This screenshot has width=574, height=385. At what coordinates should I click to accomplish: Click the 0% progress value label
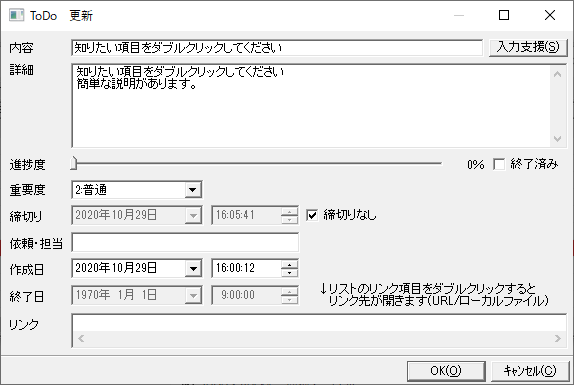click(476, 164)
